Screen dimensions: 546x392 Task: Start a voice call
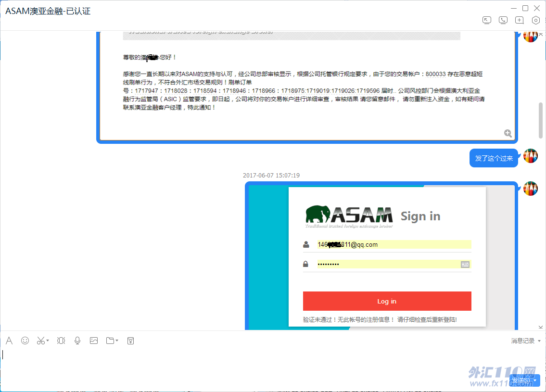point(503,20)
